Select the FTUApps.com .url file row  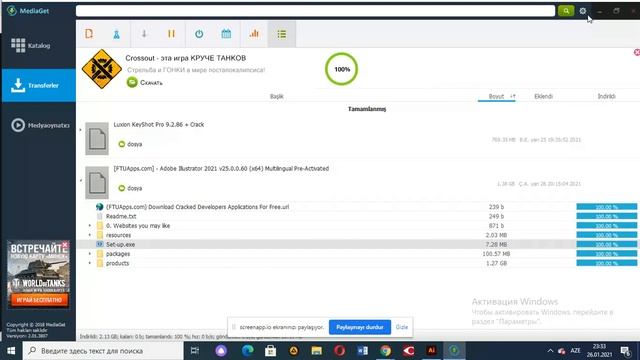(357, 207)
